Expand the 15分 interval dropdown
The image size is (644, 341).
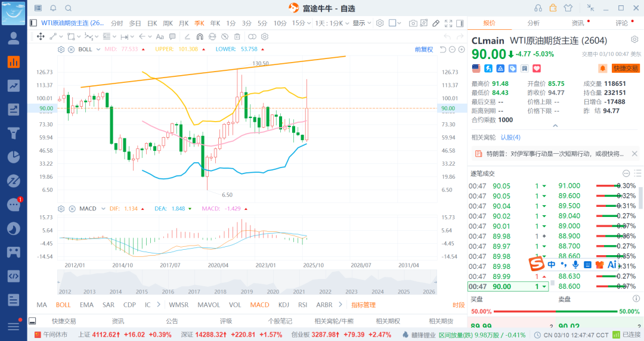click(300, 23)
